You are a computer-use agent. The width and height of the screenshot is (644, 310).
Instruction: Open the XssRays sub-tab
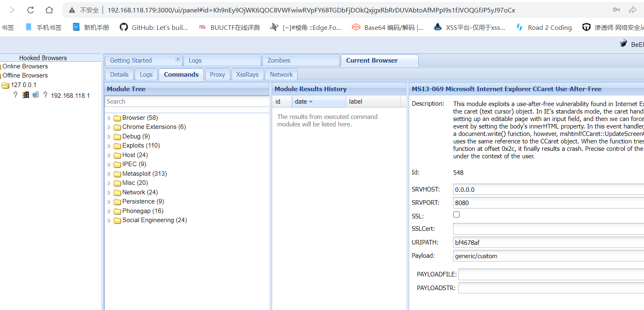[247, 75]
